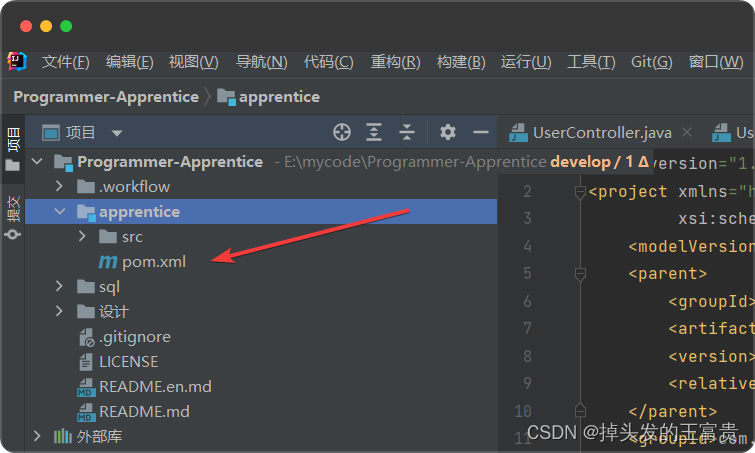Image resolution: width=755 pixels, height=453 pixels.
Task: Click the 设计 folder icon
Action: pyautogui.click(x=86, y=311)
